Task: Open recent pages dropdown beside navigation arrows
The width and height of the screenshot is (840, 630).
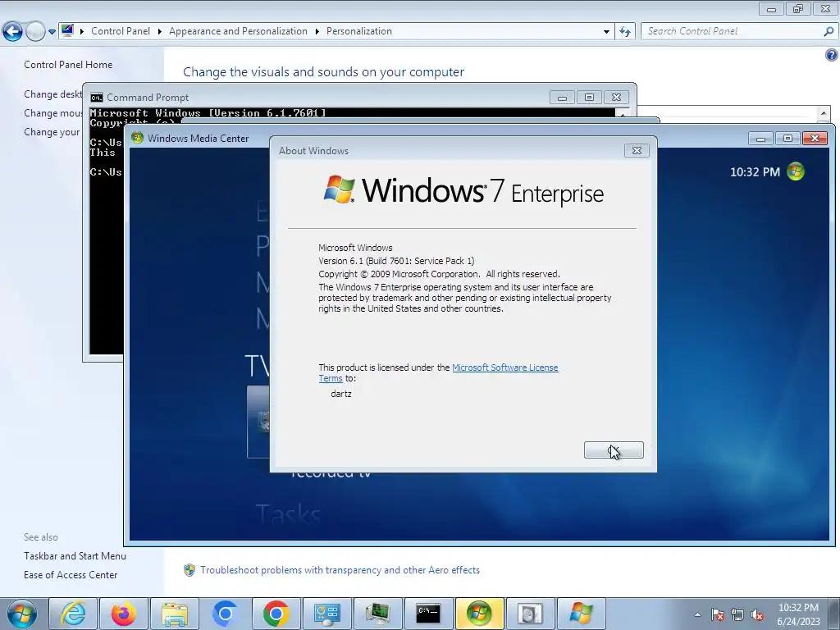Action: tap(52, 32)
